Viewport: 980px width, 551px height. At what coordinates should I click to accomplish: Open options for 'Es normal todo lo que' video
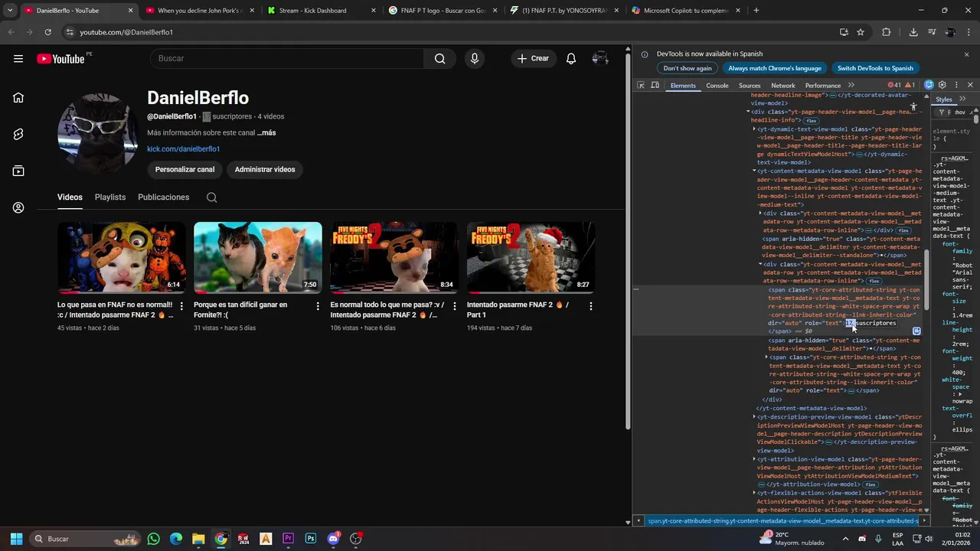454,306
